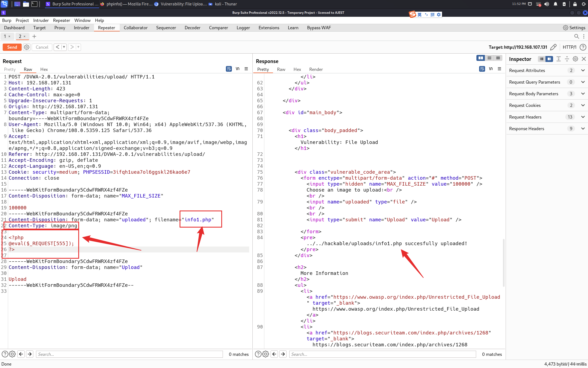Toggle response non-printable characters \n
The image size is (588, 368).
coord(491,69)
